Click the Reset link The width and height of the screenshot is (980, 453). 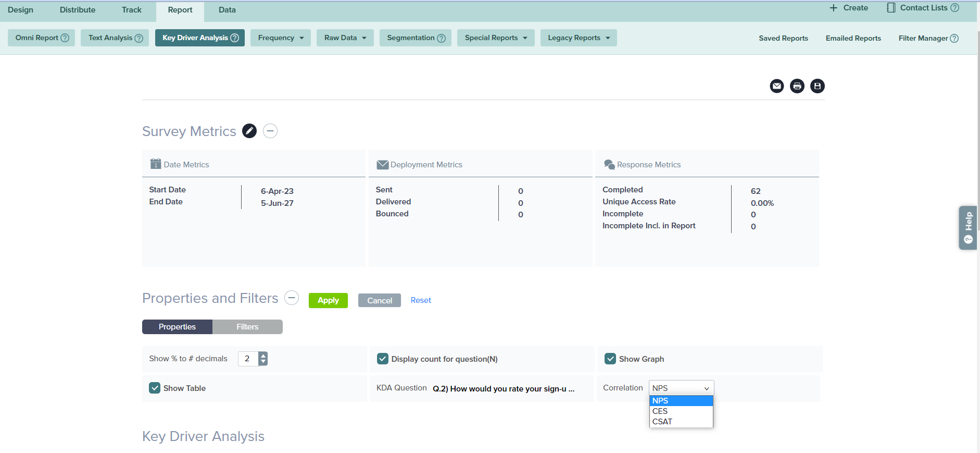pos(421,300)
